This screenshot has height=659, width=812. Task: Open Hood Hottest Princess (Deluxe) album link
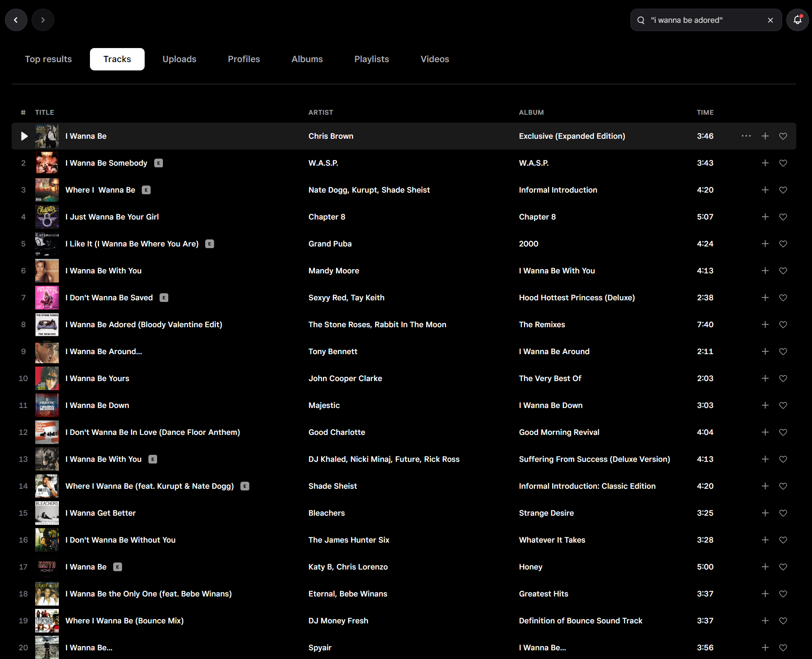[x=577, y=297]
